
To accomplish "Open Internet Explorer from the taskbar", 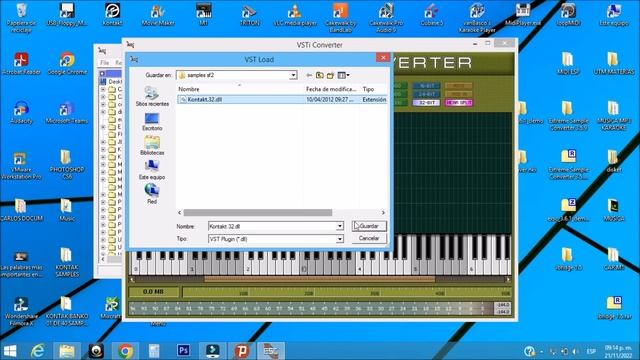I will [38, 351].
